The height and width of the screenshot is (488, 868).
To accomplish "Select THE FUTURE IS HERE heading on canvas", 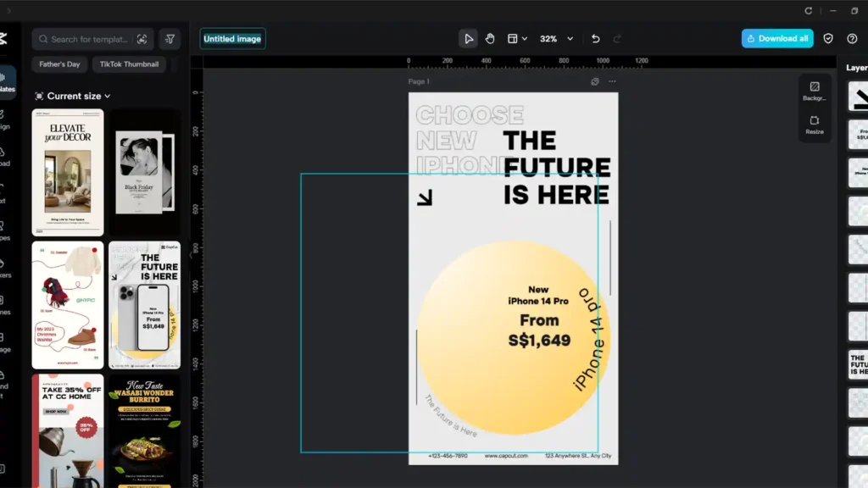I will point(556,168).
